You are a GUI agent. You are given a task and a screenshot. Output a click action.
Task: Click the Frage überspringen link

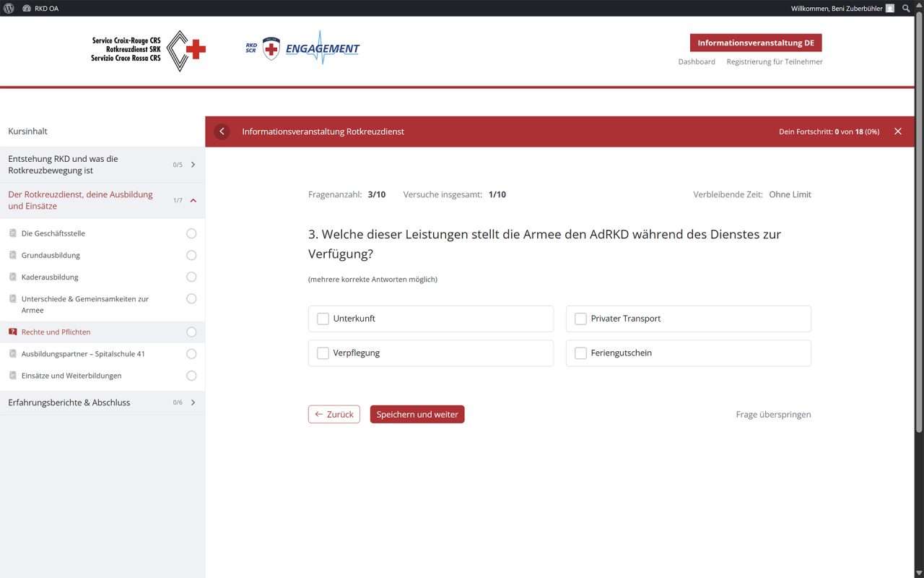(x=773, y=415)
